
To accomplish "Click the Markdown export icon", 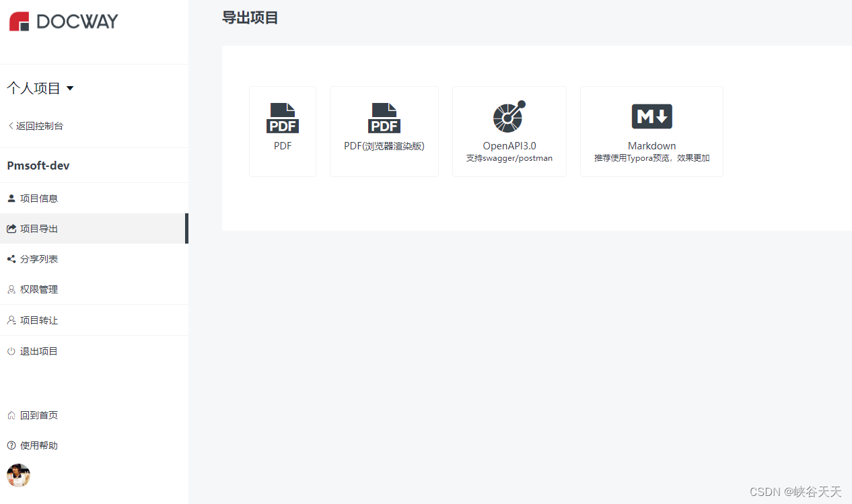I will point(651,116).
